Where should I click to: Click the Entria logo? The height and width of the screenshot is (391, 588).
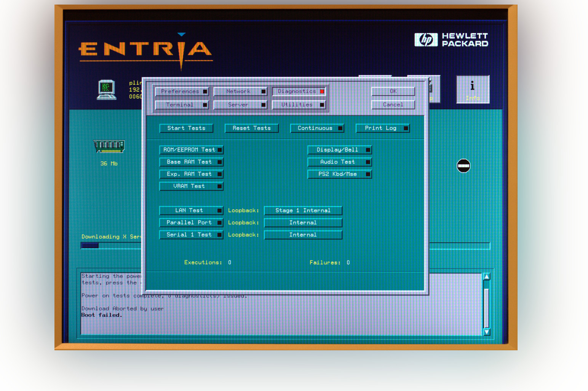coord(145,50)
